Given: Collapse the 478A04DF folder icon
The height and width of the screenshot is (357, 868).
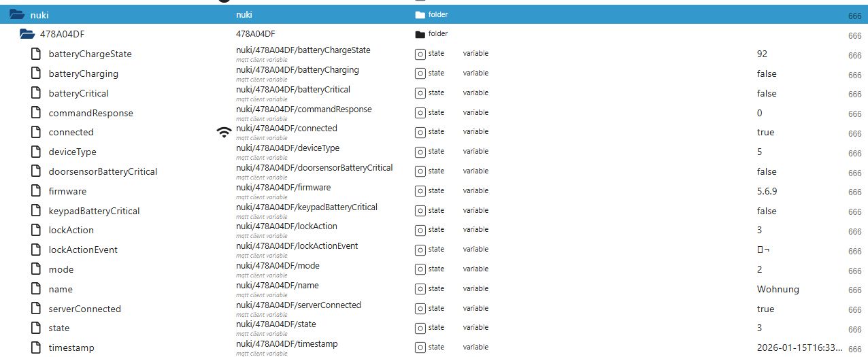Looking at the screenshot, I should pos(27,34).
